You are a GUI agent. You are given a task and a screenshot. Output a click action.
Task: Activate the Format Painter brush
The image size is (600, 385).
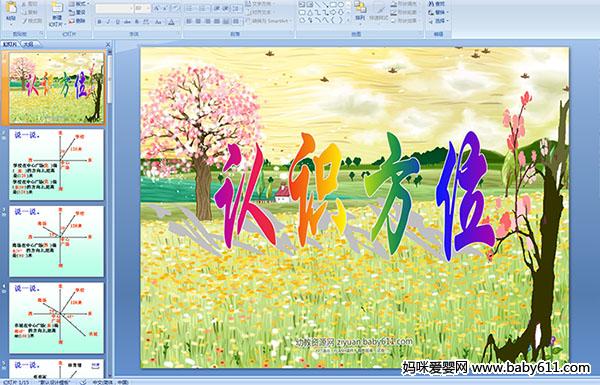tap(32, 21)
